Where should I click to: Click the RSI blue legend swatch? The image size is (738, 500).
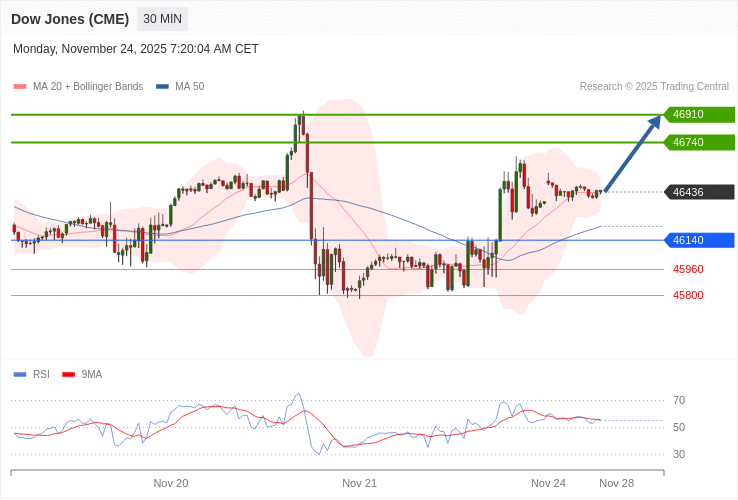pos(20,375)
